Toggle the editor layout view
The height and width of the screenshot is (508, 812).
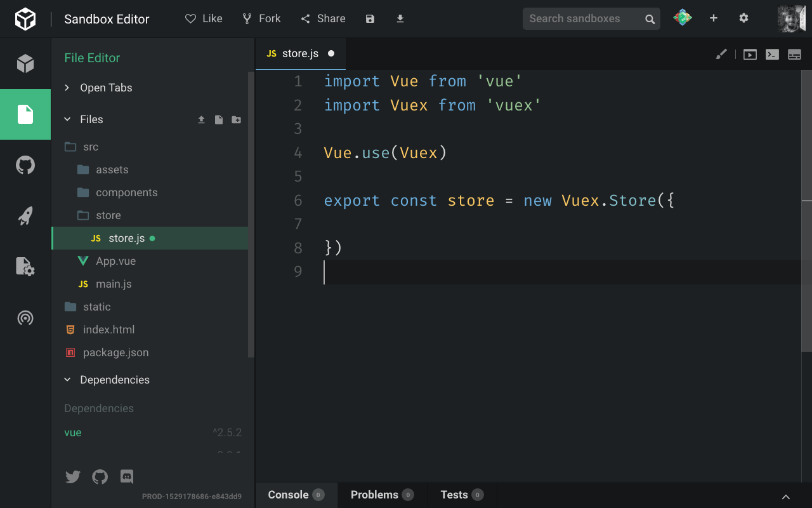point(794,54)
